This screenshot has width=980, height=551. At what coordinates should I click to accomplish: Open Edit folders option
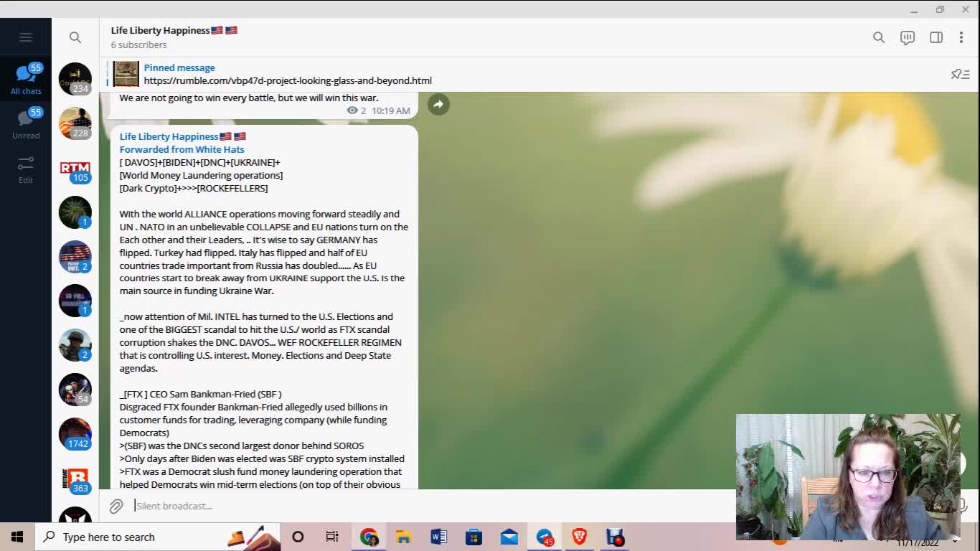[26, 169]
